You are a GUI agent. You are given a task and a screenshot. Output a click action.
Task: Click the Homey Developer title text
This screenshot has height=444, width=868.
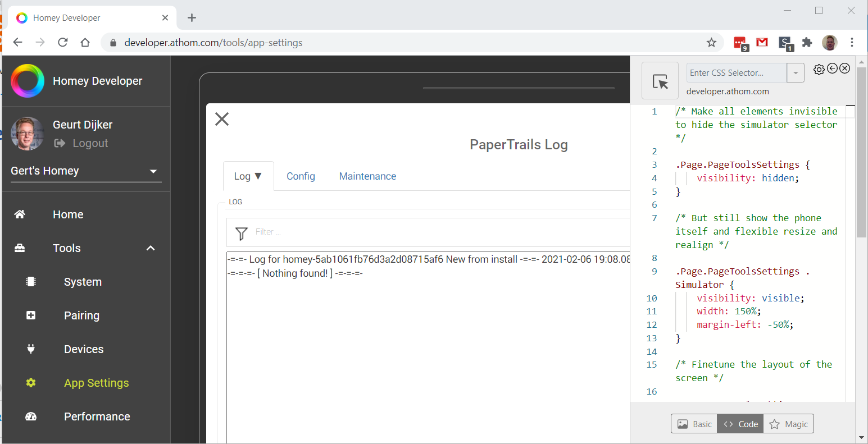tap(98, 81)
